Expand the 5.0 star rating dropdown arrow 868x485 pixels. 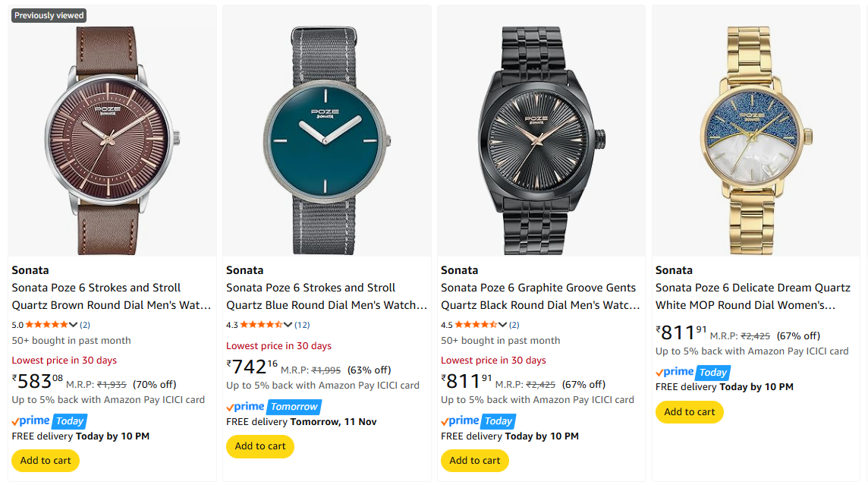click(74, 325)
